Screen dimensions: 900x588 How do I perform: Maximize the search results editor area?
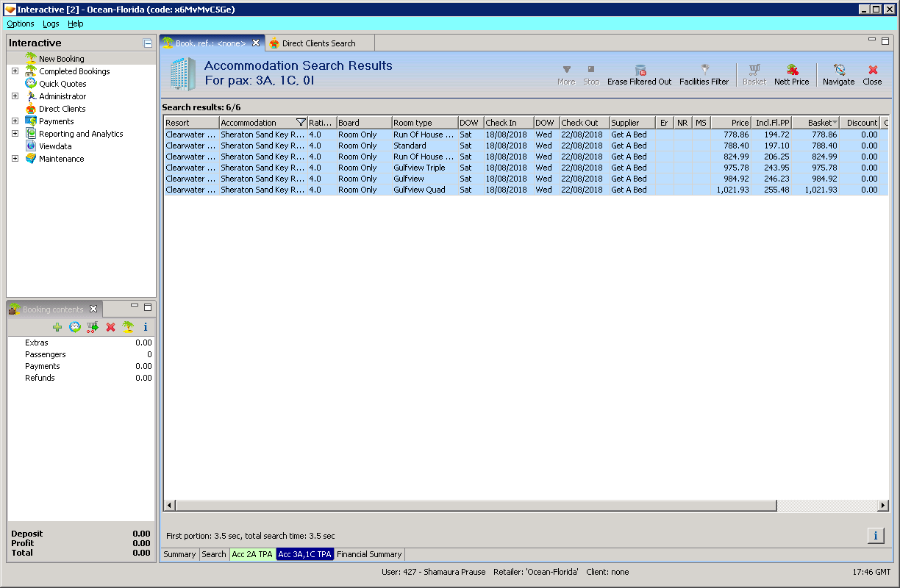(x=885, y=40)
